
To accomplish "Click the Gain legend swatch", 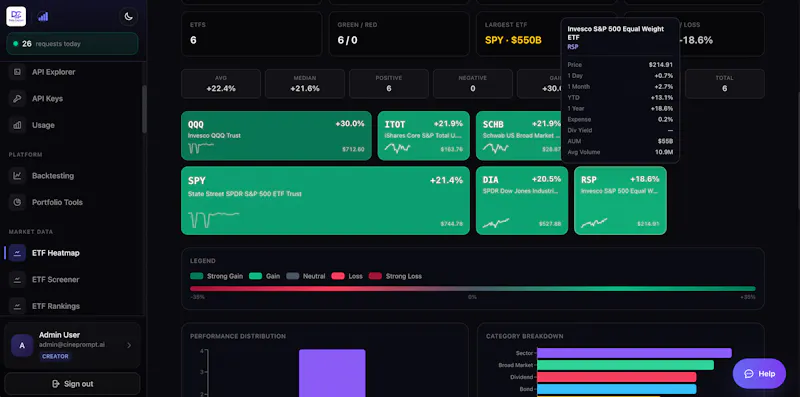I will (x=255, y=276).
